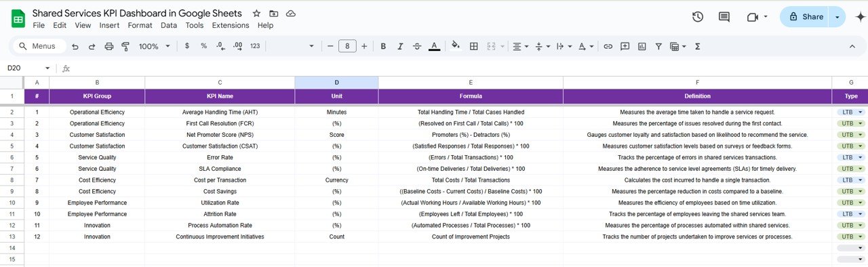Toggle bold formatting
This screenshot has height=267, width=868.
(x=383, y=46)
